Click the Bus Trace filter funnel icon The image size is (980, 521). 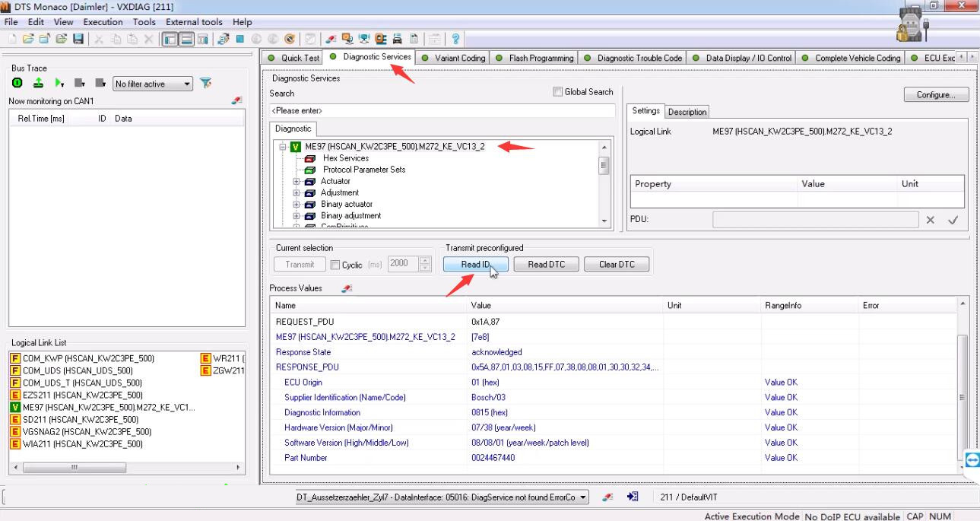(x=205, y=84)
